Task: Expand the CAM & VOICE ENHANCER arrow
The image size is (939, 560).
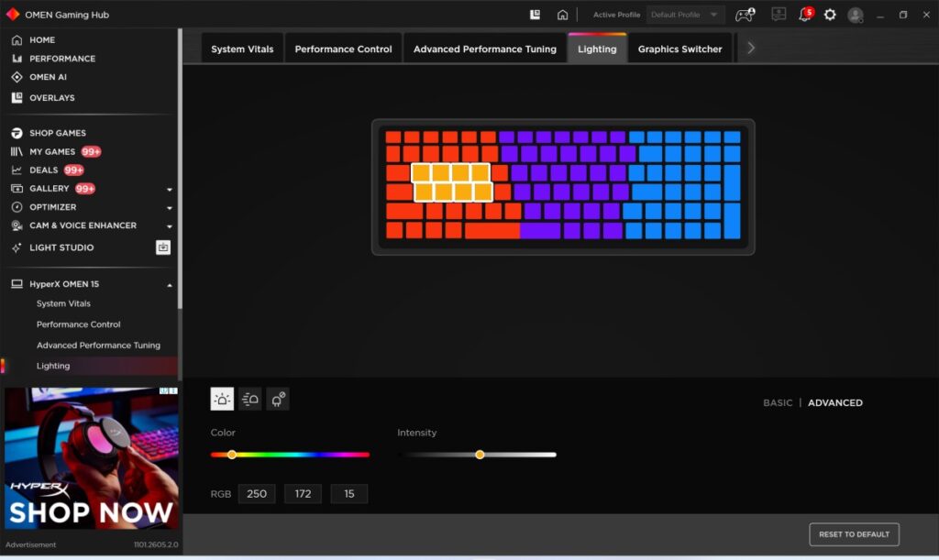Action: pyautogui.click(x=170, y=226)
